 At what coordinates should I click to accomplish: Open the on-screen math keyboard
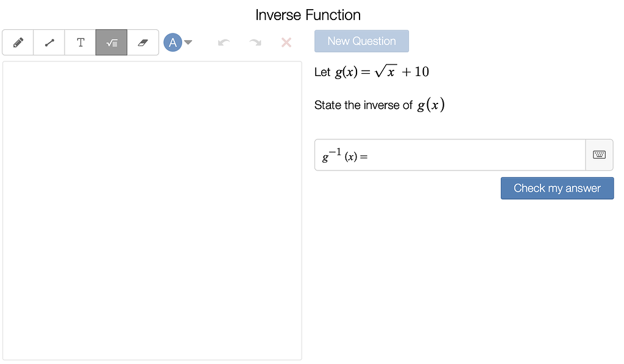(x=600, y=155)
